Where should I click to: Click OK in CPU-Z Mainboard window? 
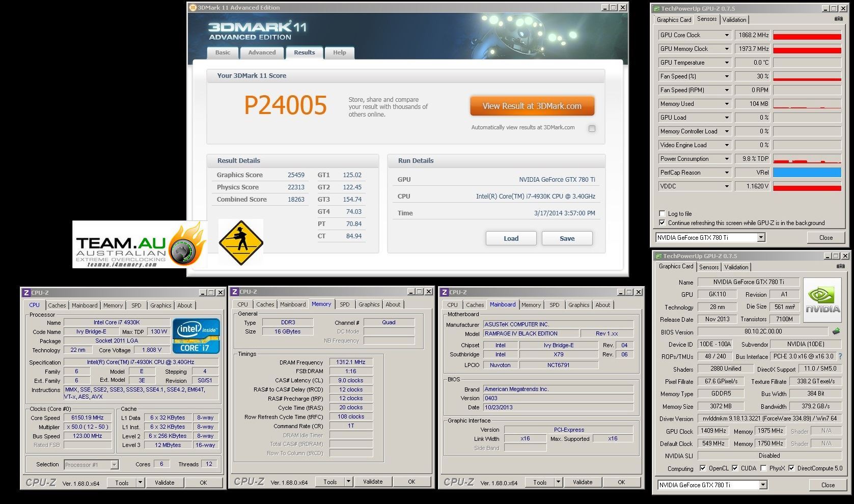(621, 482)
